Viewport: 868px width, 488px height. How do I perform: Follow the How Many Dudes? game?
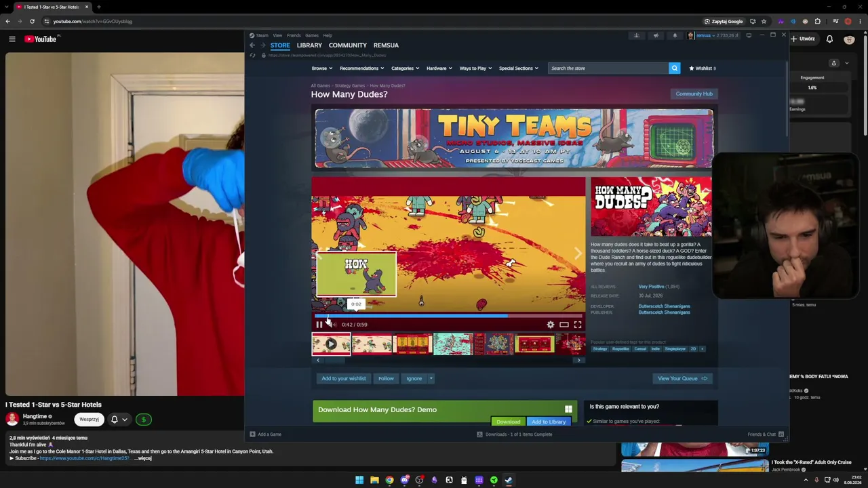pos(386,379)
